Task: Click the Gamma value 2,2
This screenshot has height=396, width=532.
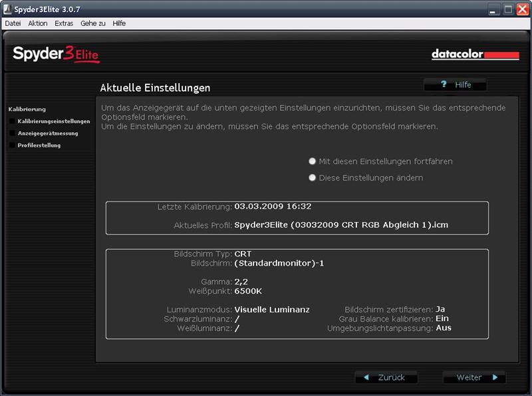Action: click(241, 282)
